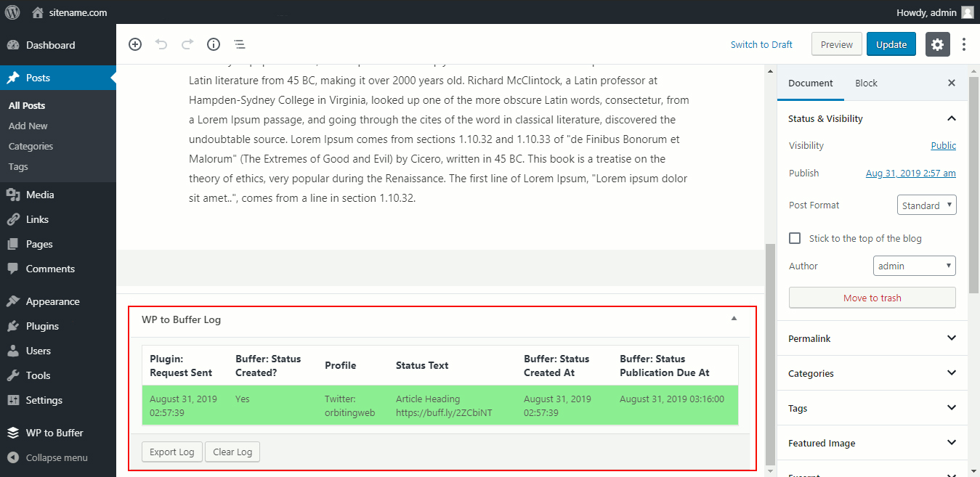Collapse the WP to Buffer Log metabox
This screenshot has height=477, width=980.
(734, 318)
